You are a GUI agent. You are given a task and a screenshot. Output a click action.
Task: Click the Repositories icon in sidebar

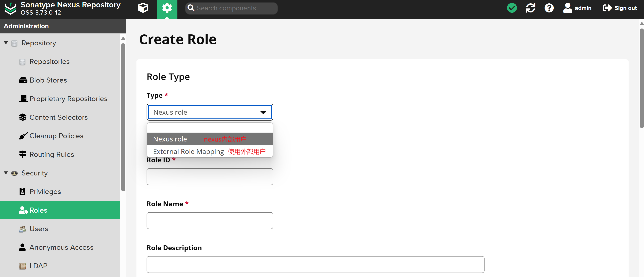tap(23, 62)
